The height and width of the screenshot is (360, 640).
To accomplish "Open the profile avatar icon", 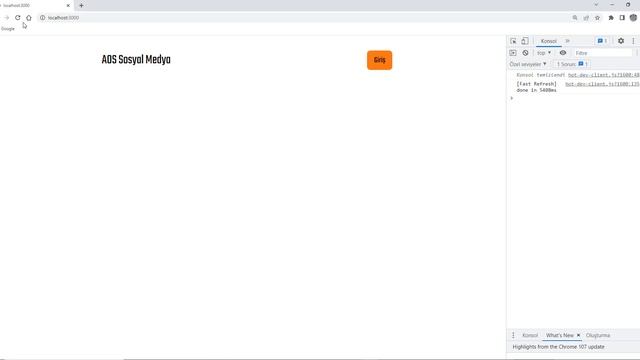I will 633,18.
